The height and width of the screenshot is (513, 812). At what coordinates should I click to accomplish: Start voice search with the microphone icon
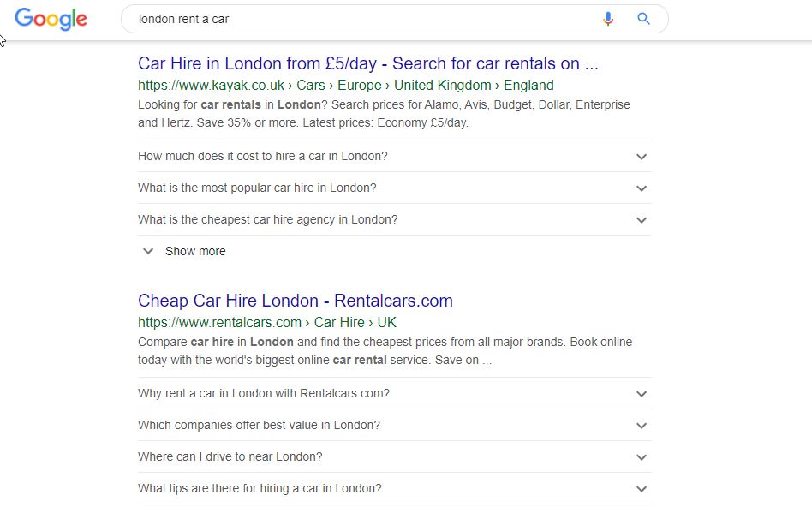608,19
